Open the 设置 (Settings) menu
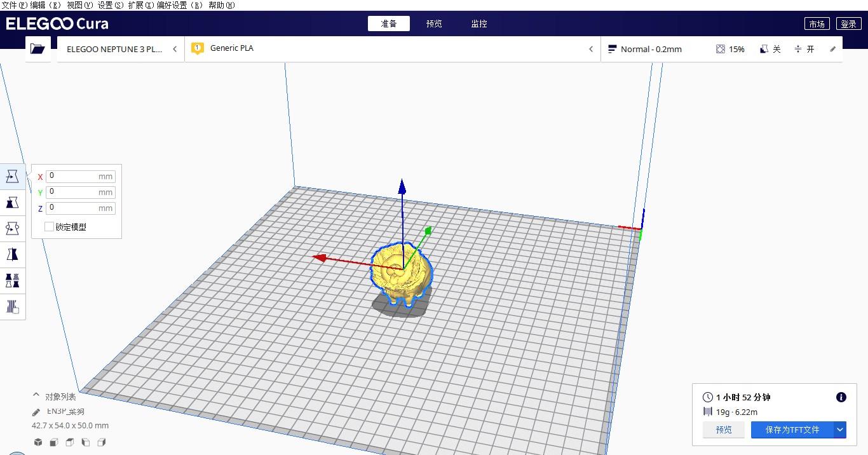The height and width of the screenshot is (455, 868). click(x=109, y=5)
